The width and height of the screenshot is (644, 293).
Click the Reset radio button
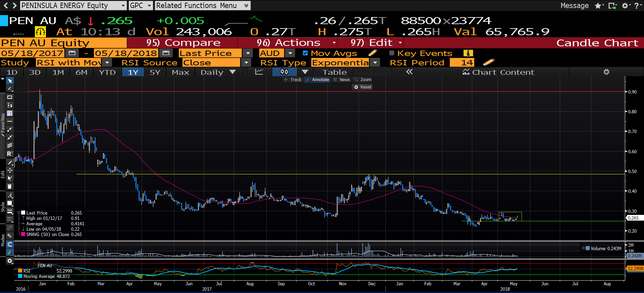point(356,87)
